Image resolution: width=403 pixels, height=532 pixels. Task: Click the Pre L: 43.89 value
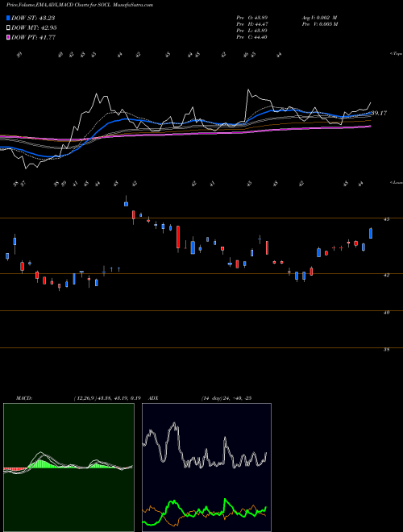[x=252, y=31]
